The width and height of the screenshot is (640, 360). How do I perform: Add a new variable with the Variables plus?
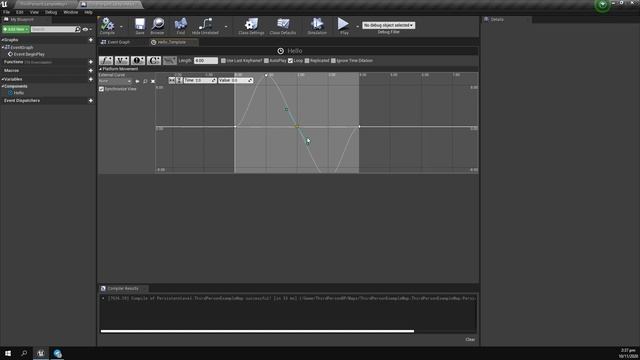pos(91,79)
